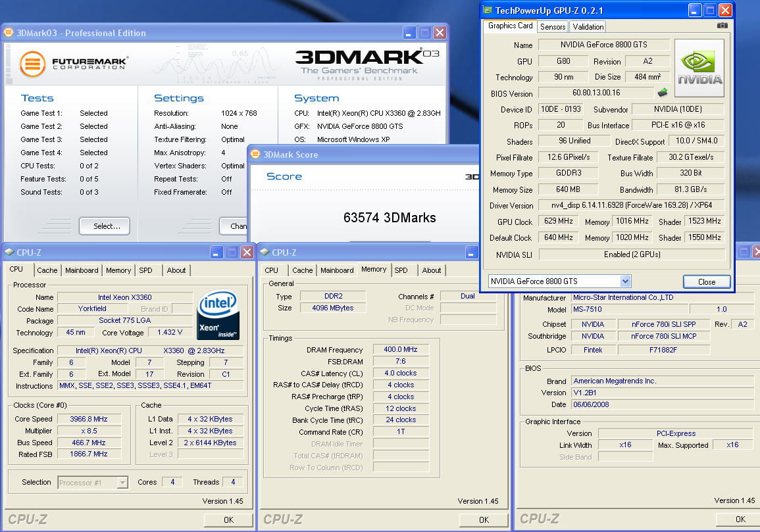Screen dimensions: 760x532
Task: Open SPD tab in left CPU-Z window
Action: click(x=145, y=270)
